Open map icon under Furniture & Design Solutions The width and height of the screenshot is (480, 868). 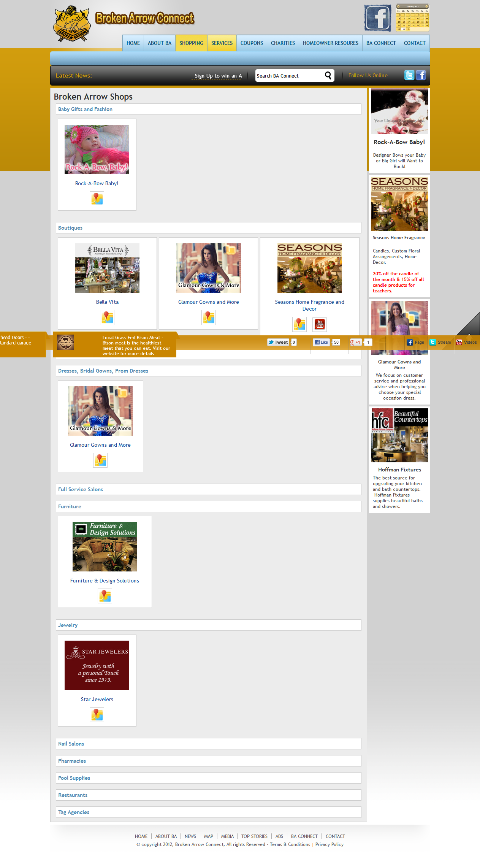[105, 596]
